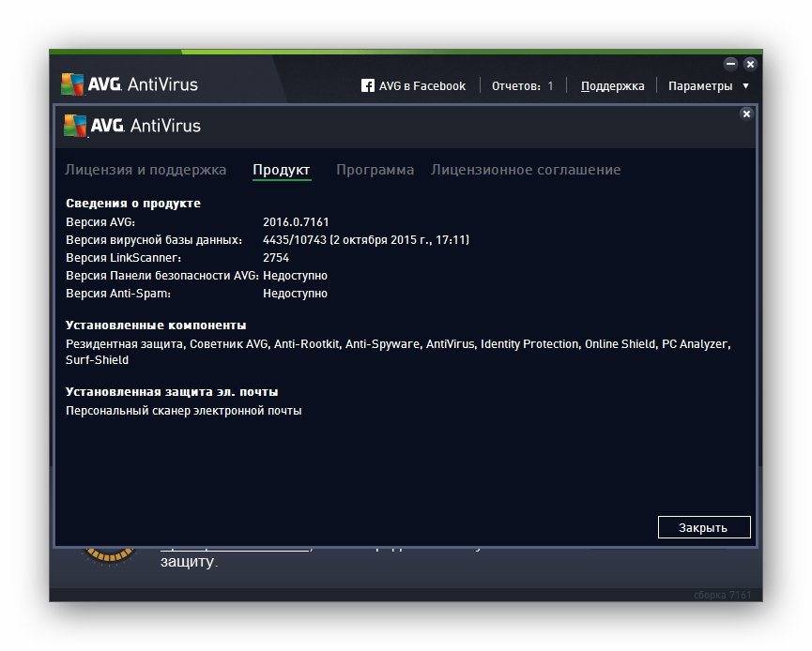Click Недоступно value for Anti-Spam
The image size is (812, 651).
tap(295, 294)
